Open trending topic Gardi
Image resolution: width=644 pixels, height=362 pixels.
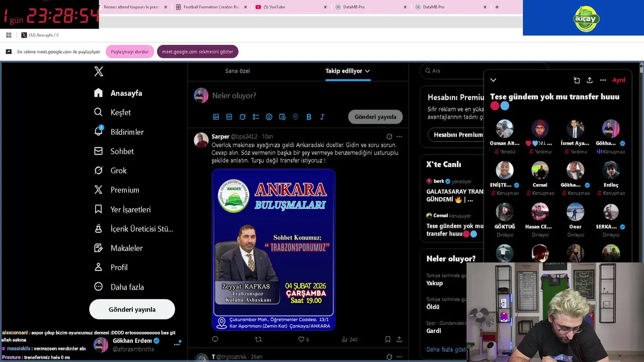434,331
